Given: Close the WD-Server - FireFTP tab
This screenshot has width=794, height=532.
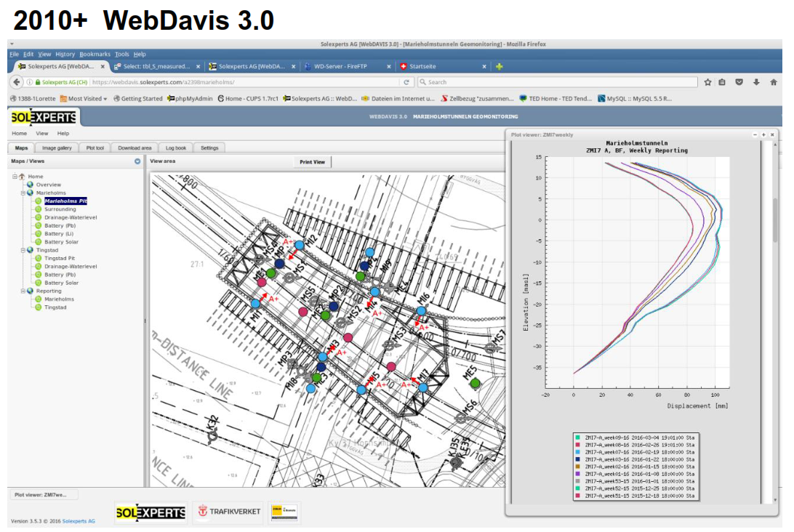Looking at the screenshot, I should click(x=388, y=66).
